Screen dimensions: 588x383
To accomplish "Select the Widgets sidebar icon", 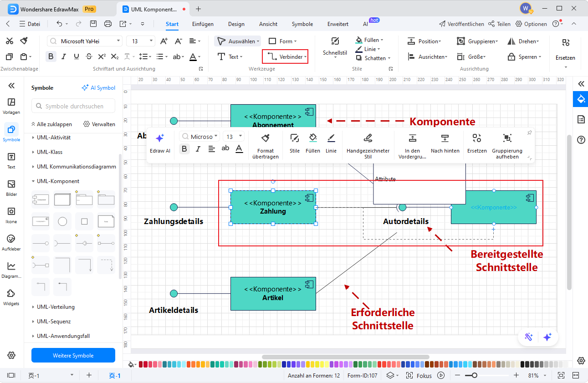I will (11, 297).
